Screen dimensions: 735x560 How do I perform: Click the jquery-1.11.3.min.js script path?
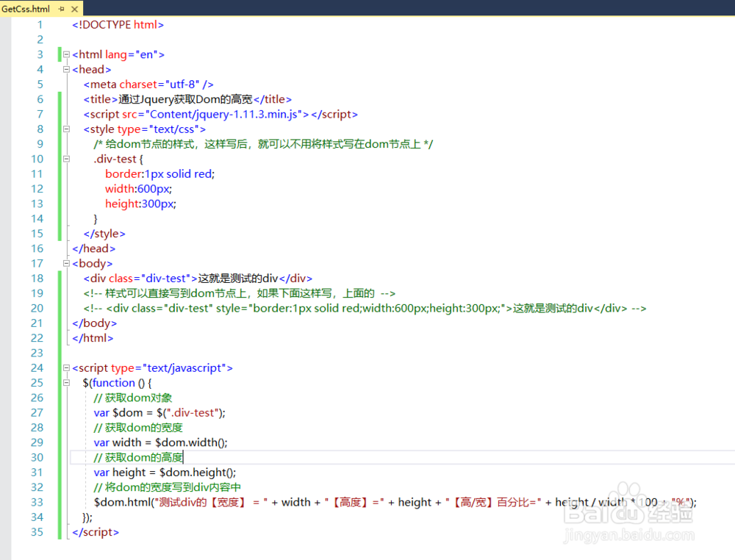(x=223, y=115)
